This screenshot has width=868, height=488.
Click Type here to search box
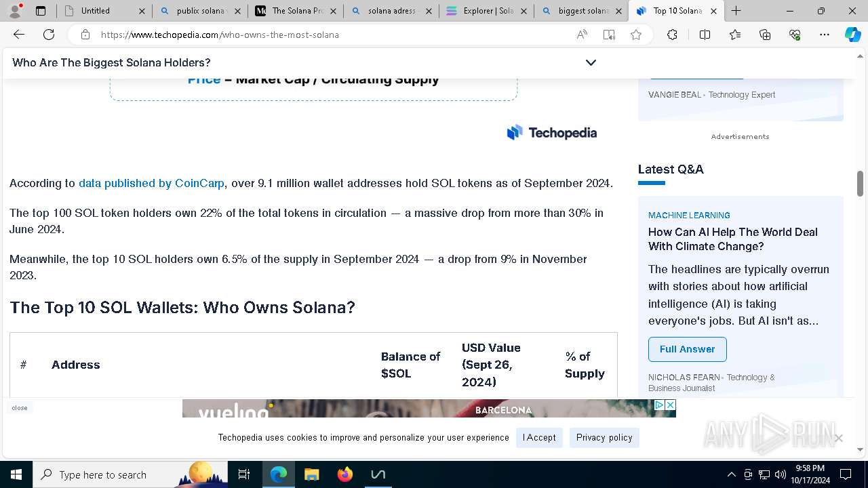(130, 474)
